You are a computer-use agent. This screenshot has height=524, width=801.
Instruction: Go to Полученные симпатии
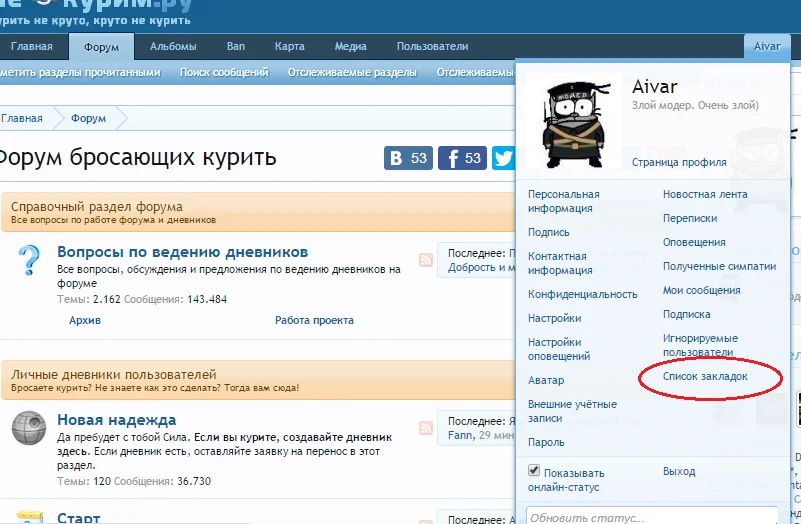719,266
